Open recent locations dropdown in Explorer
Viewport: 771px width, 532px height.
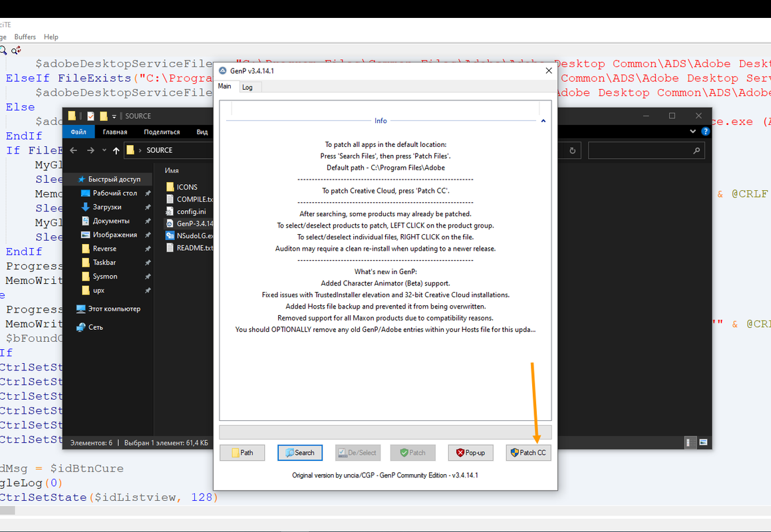tap(104, 150)
